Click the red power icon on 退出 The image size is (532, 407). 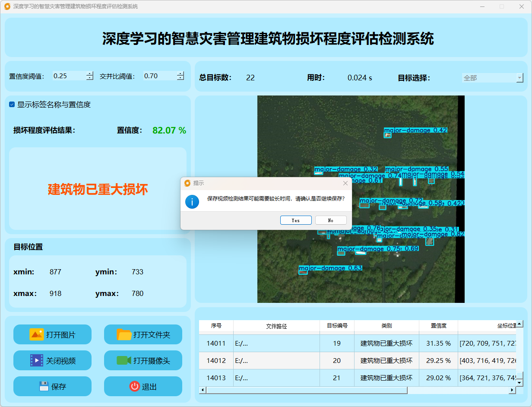click(x=134, y=386)
